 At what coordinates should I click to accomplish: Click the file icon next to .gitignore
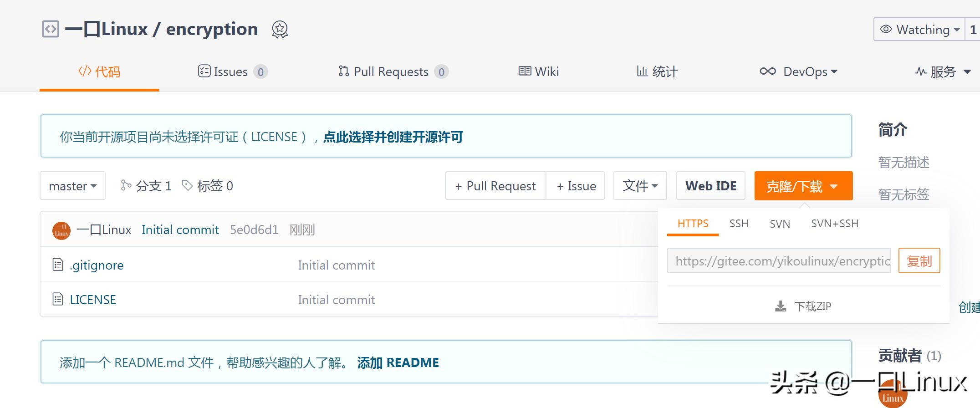(58, 265)
